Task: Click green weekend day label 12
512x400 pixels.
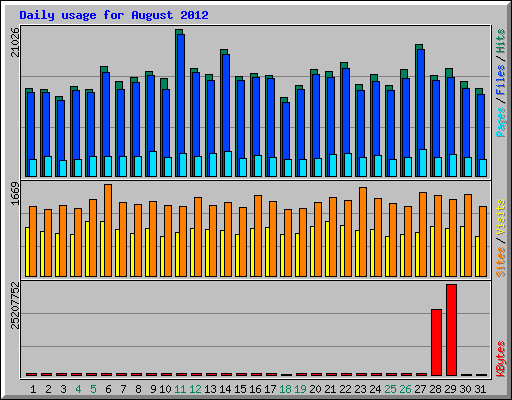Action: (x=195, y=389)
